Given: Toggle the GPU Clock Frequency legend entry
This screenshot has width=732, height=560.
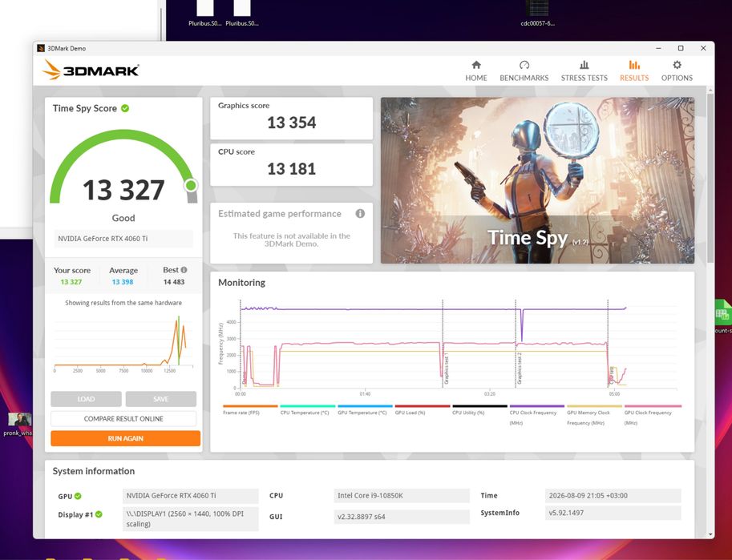Looking at the screenshot, I should click(652, 415).
